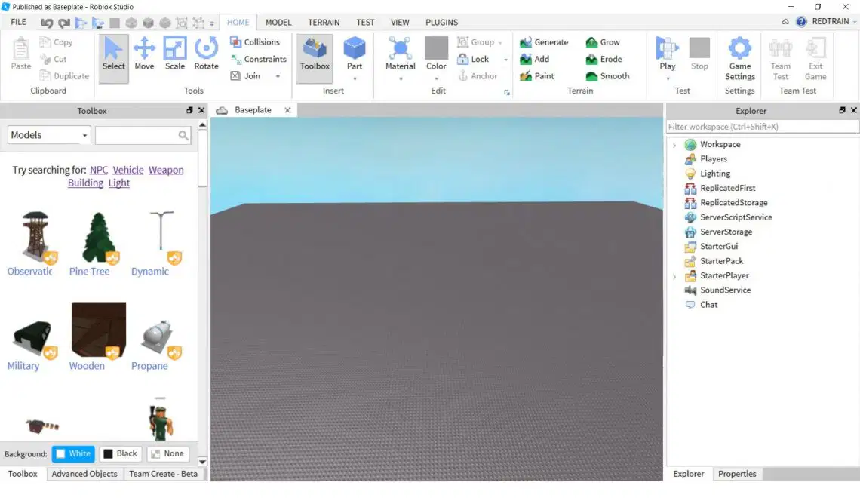Screen dimensions: 860x504
Task: Activate the Scale tool
Action: [175, 54]
